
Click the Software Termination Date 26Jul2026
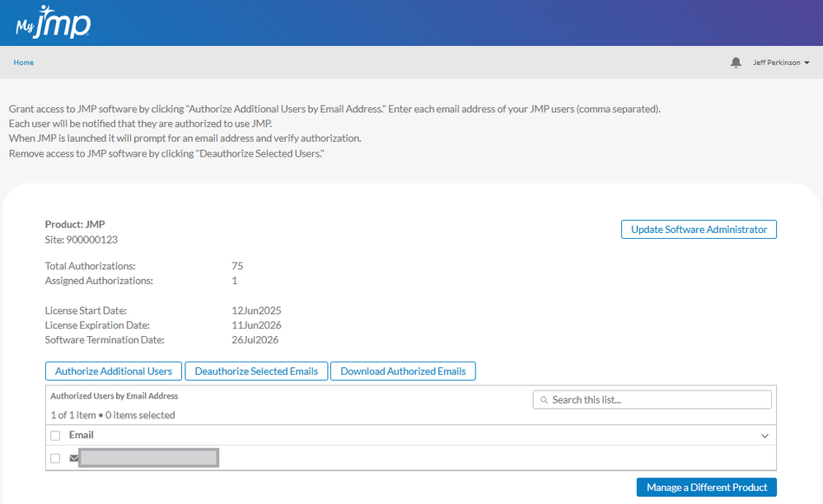(255, 340)
